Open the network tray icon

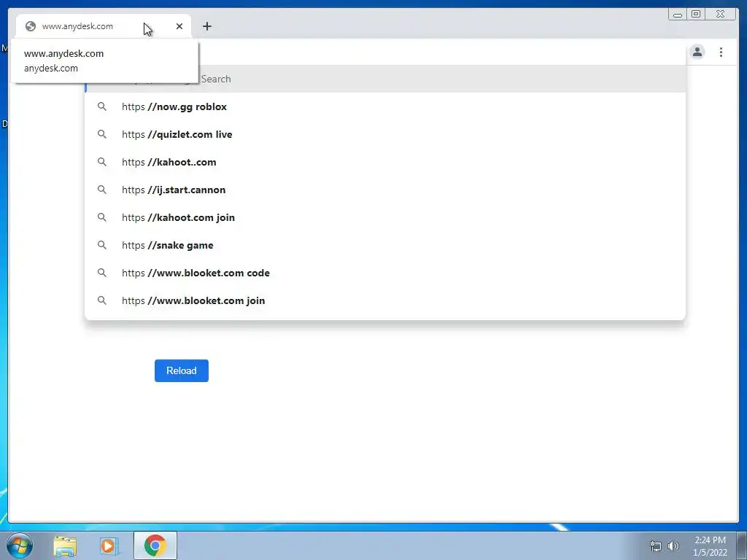656,546
